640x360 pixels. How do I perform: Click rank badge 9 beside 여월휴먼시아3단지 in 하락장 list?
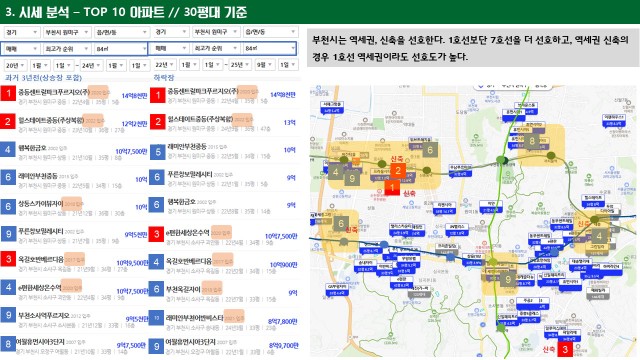pyautogui.click(x=157, y=347)
